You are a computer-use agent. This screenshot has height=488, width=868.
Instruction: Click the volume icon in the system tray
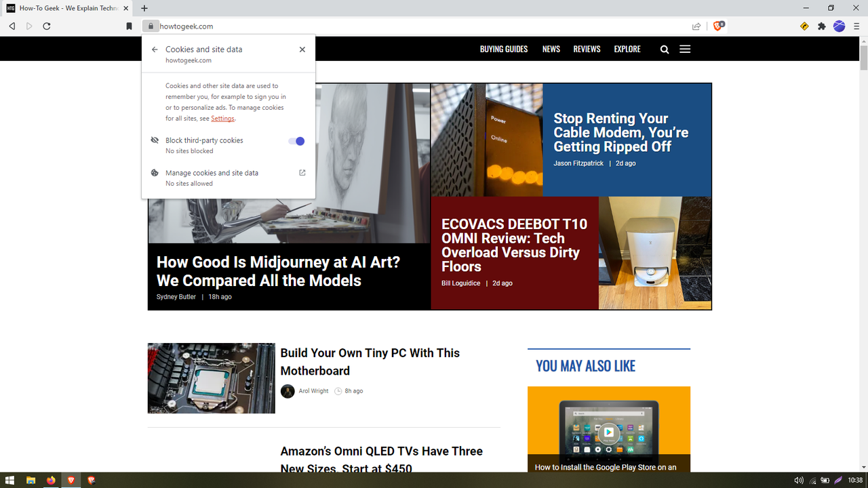pos(799,481)
